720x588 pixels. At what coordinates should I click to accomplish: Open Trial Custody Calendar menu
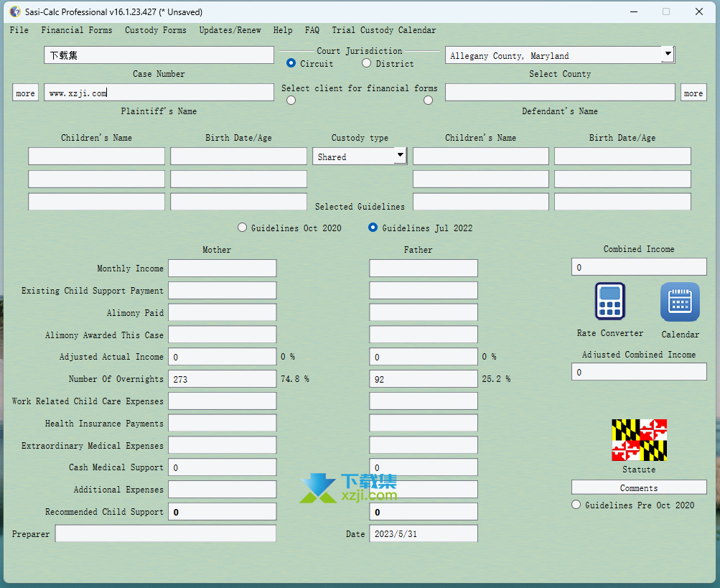[x=384, y=30]
